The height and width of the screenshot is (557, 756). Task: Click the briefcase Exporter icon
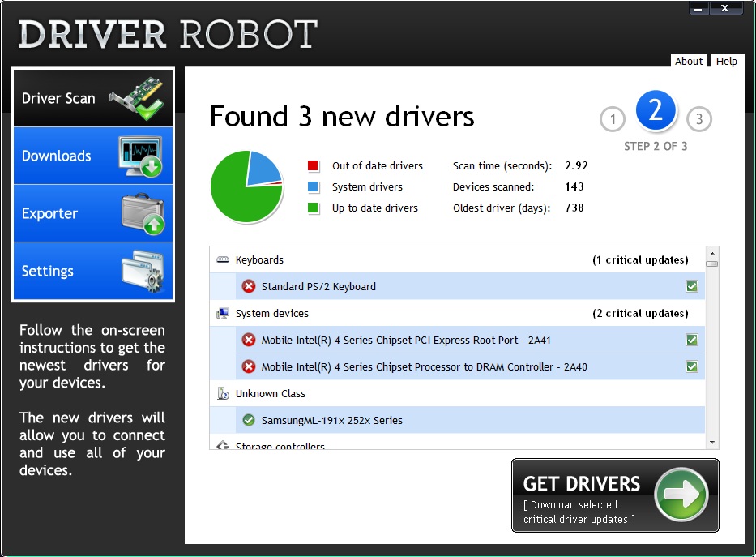[x=143, y=213]
